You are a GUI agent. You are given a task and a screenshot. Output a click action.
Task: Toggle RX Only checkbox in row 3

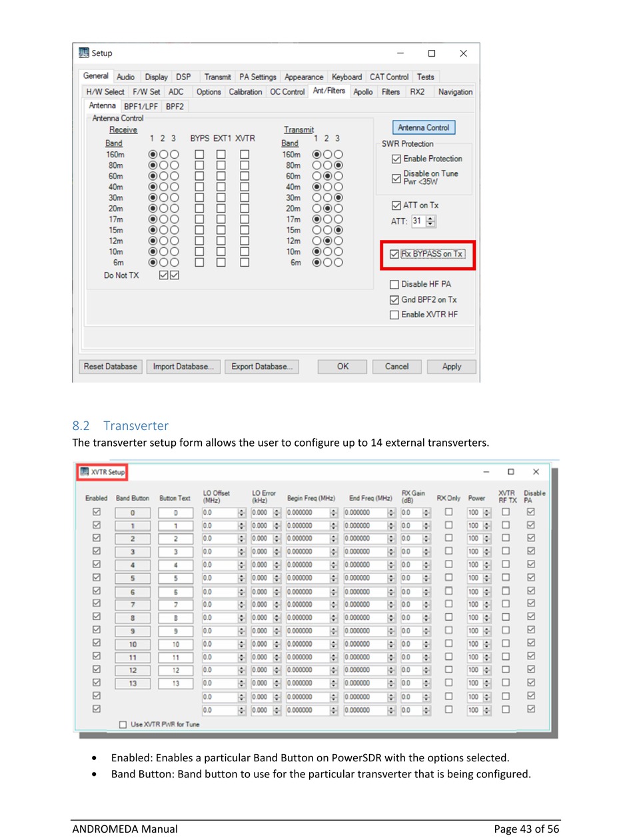[448, 551]
